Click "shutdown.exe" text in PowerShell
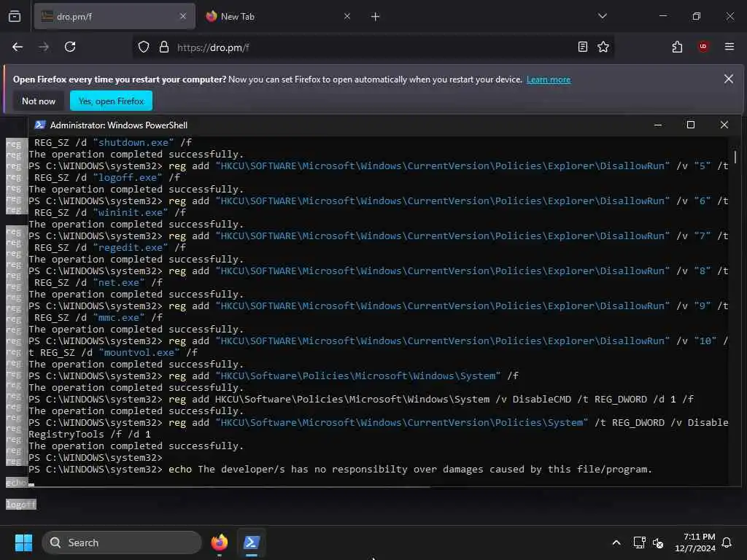 [133, 142]
